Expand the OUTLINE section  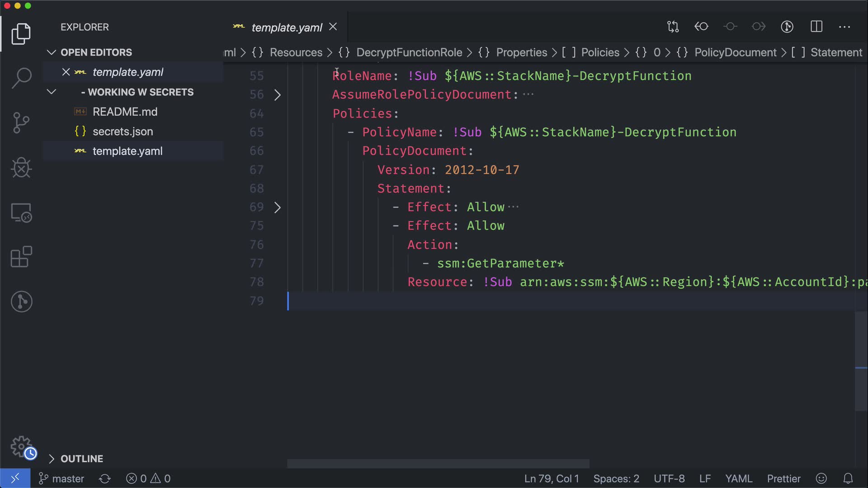(x=81, y=459)
